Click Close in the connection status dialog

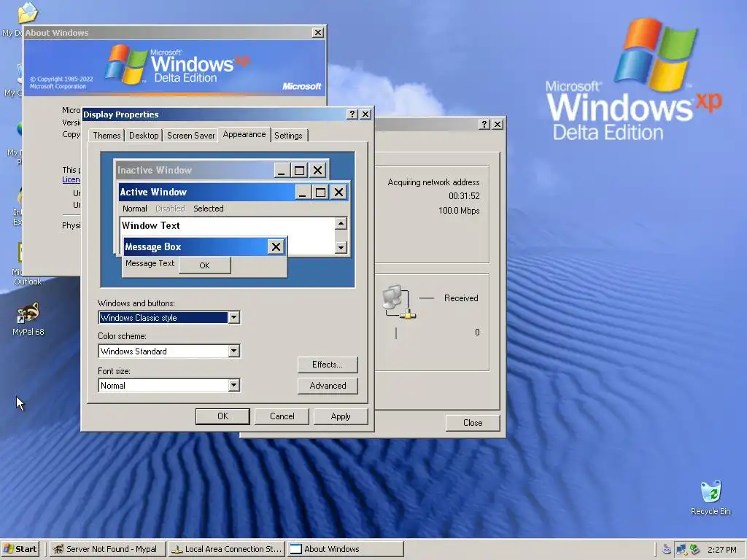(473, 423)
